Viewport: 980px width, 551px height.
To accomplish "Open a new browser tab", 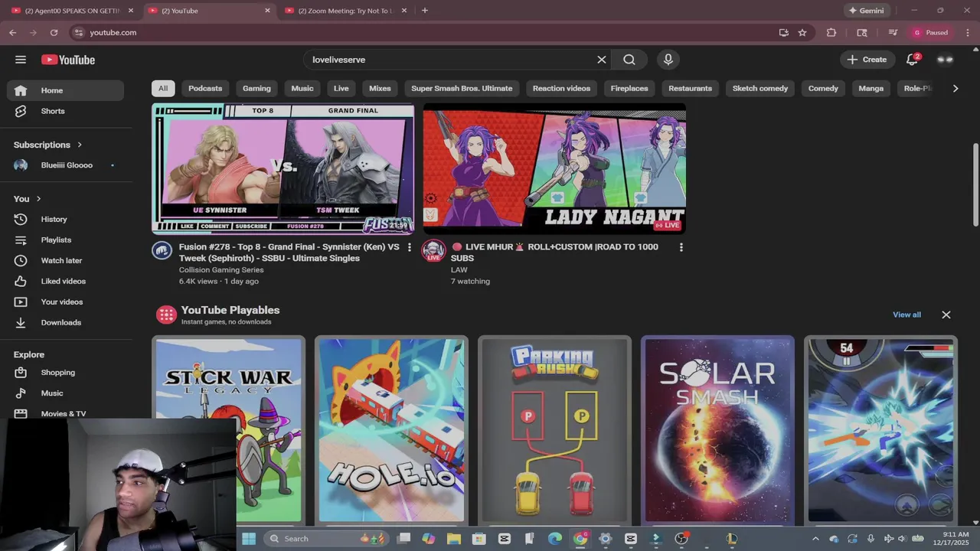I will pyautogui.click(x=425, y=11).
